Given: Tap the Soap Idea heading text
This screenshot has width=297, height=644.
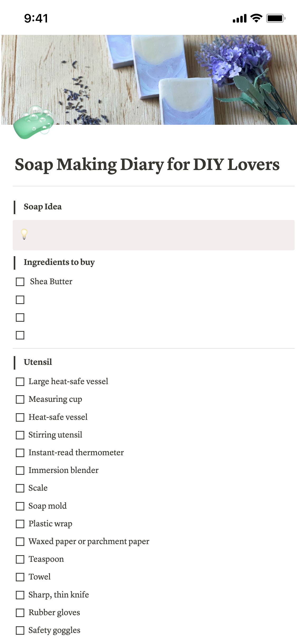Looking at the screenshot, I should [43, 207].
